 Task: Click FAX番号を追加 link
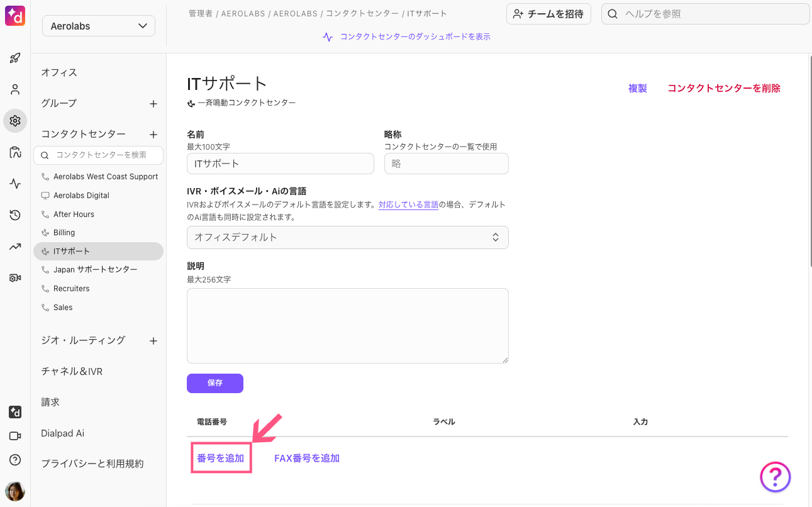[x=307, y=459]
